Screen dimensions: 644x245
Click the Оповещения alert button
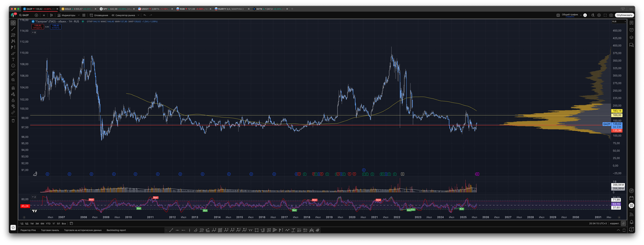pos(99,15)
